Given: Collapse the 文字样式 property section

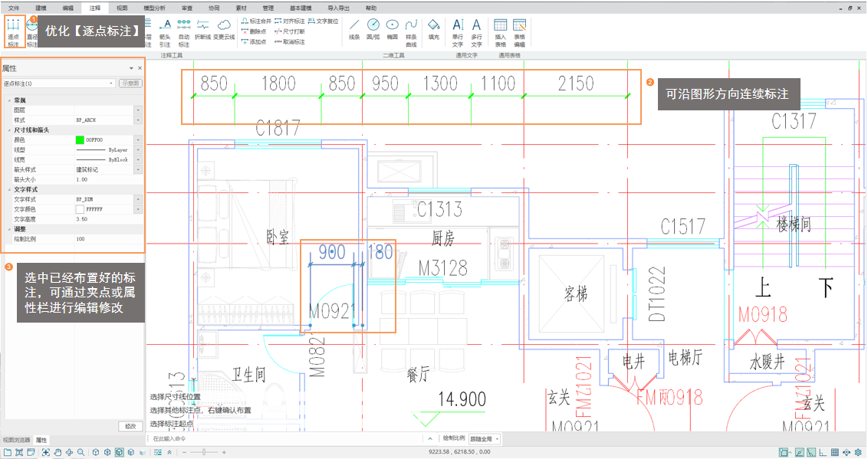Looking at the screenshot, I should pos(9,189).
